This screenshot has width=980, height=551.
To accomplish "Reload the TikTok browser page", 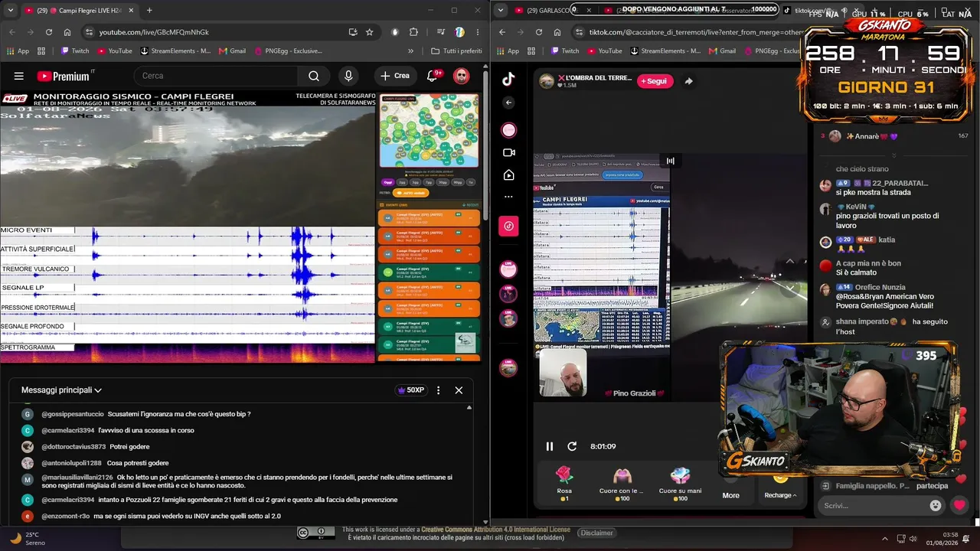I will 539,32.
